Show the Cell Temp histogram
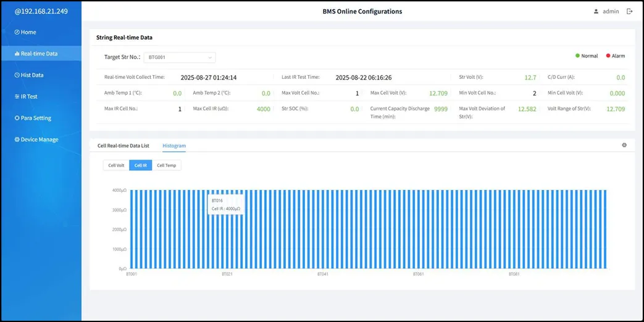644x322 pixels. (166, 165)
